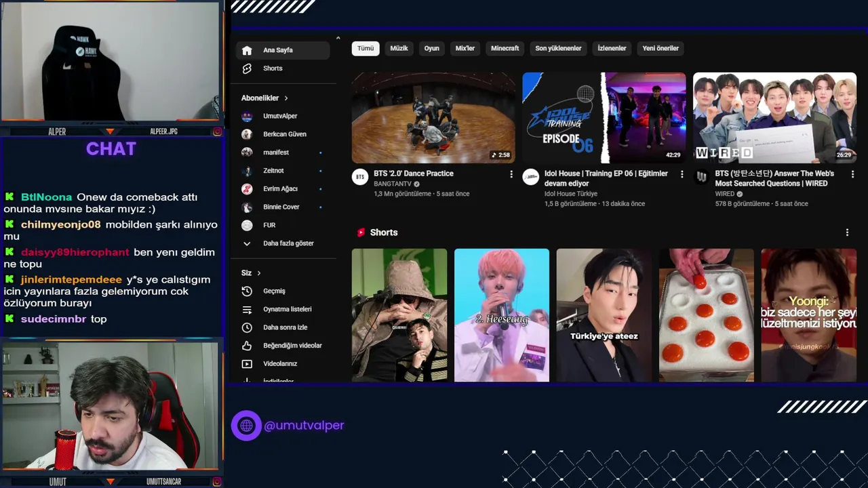Open the Berkcan Güven channel avatar

point(247,134)
